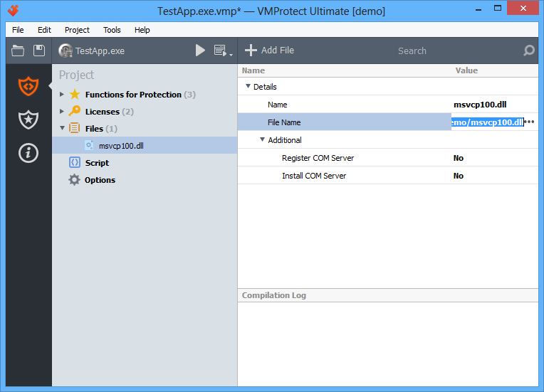Click the save project floppy icon

39,51
